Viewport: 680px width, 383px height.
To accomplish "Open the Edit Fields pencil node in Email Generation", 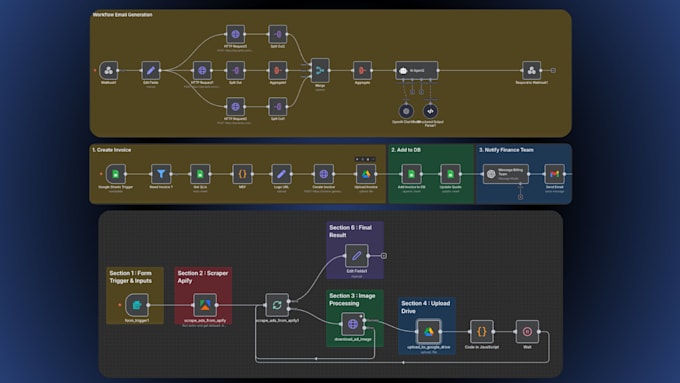I will [x=150, y=70].
